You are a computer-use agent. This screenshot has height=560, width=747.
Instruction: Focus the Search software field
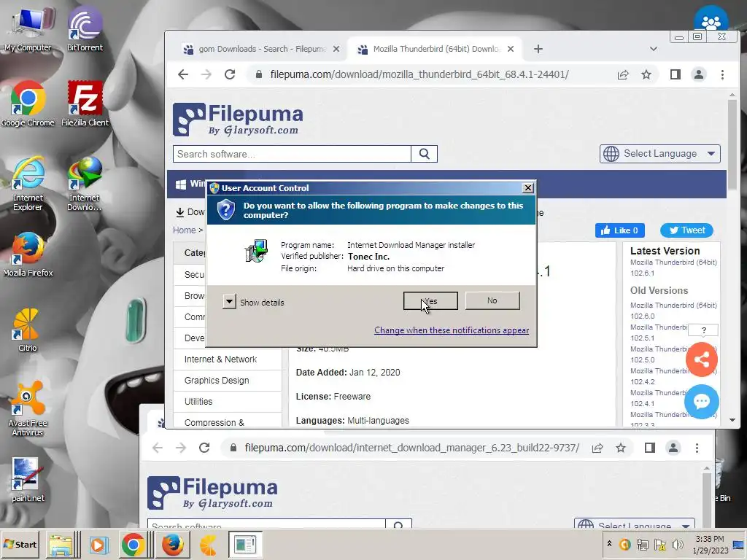pos(292,154)
